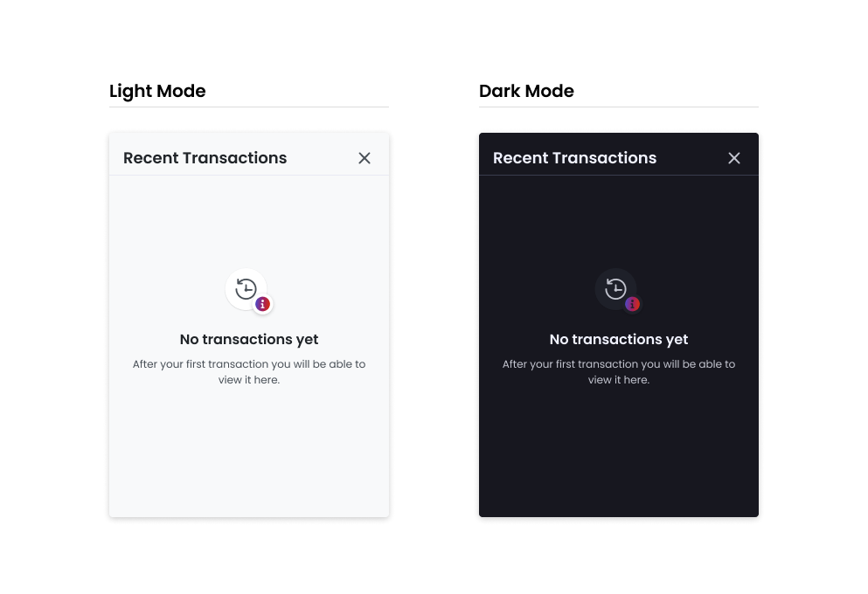868x594 pixels.
Task: Click the pink info indicator near dark history icon
Action: pyautogui.click(x=632, y=304)
